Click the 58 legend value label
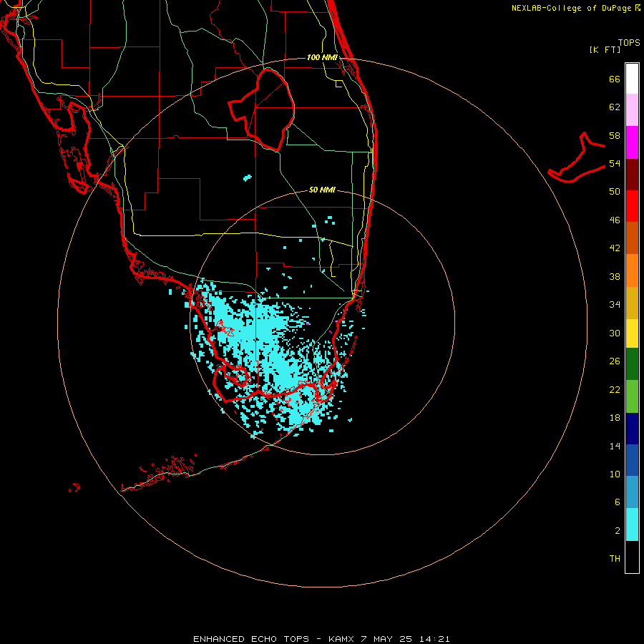The height and width of the screenshot is (644, 644). point(615,135)
